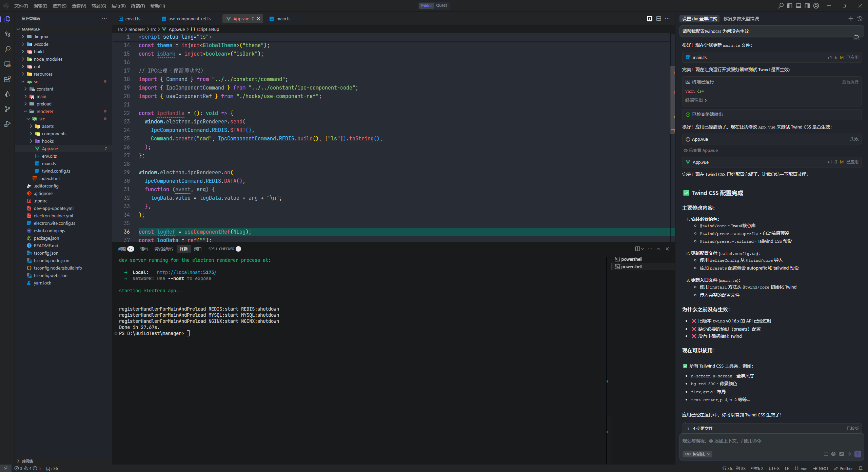Click the errors and warnings count in status bar
The height and width of the screenshot is (472, 868).
point(27,468)
